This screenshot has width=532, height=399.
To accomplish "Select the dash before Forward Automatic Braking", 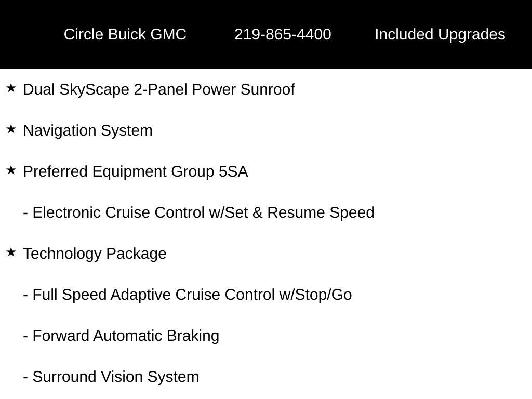I will pyautogui.click(x=25, y=336).
